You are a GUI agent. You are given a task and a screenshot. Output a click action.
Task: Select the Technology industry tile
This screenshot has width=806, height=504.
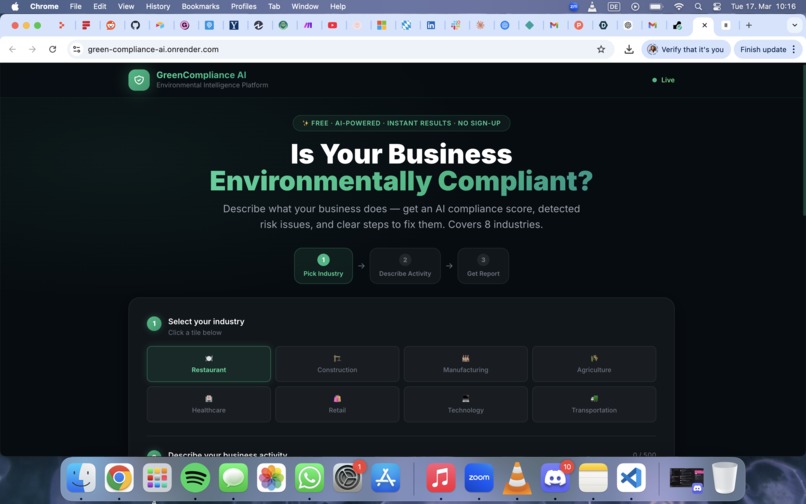(x=466, y=404)
